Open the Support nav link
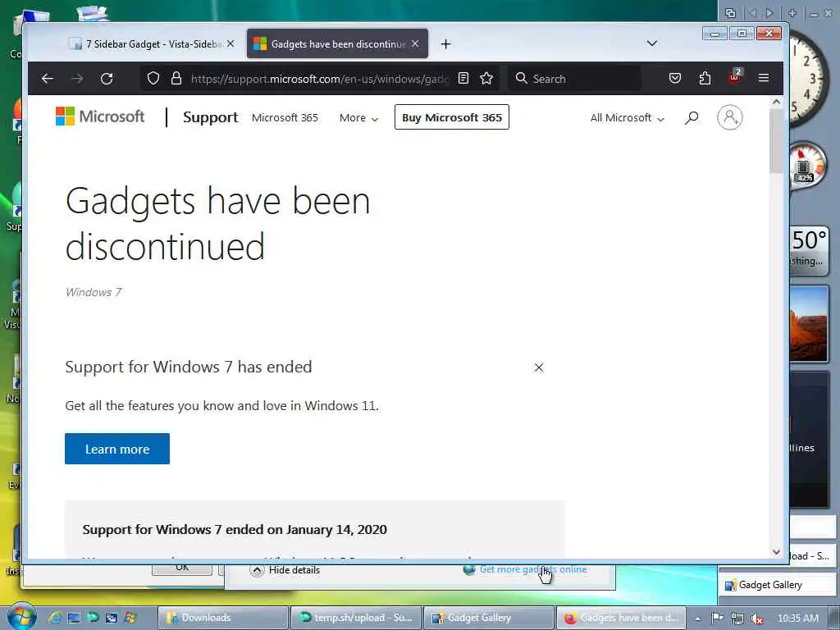This screenshot has width=840, height=630. click(211, 117)
